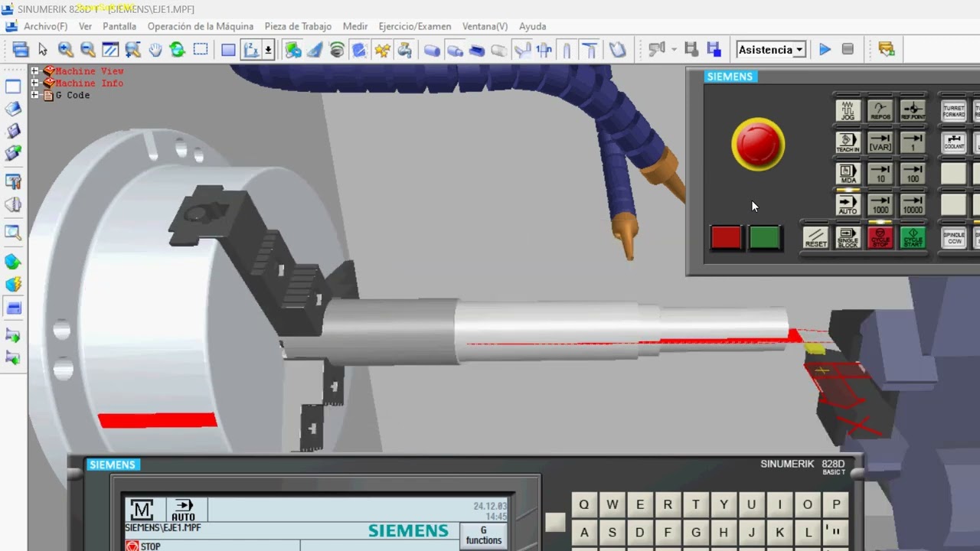Select the [VAR] increment key

[x=880, y=142]
